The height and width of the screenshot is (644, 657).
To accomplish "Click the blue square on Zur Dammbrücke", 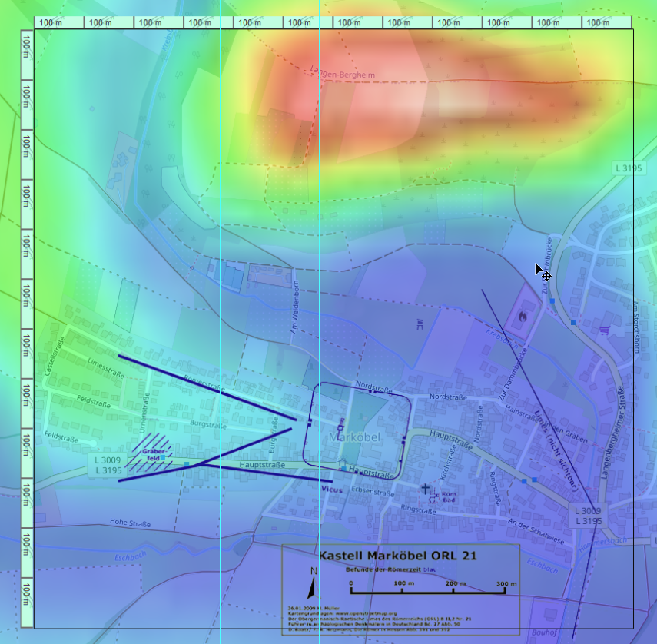I will [552, 300].
